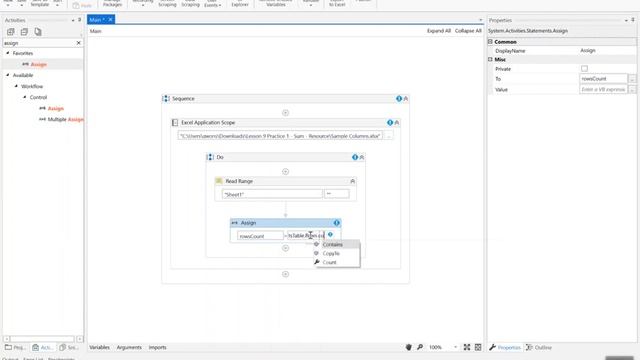Open the Variables panel
Screen dimensions: 640x360
99,347
